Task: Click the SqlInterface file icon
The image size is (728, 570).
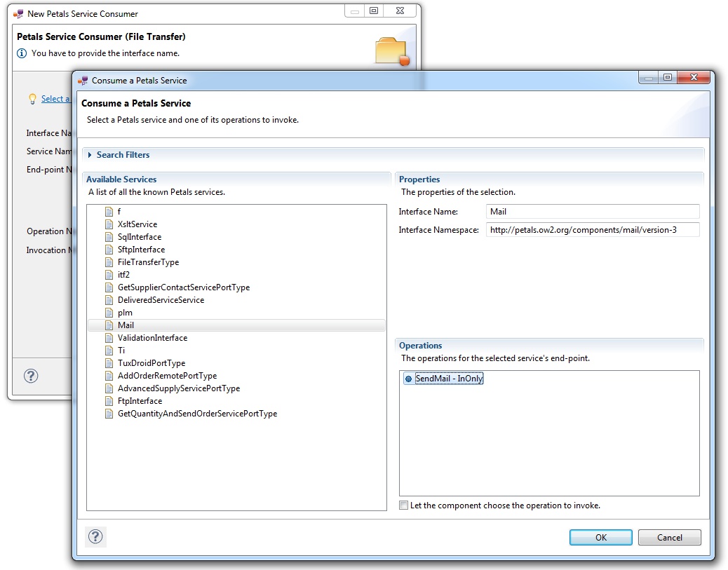Action: click(x=109, y=237)
